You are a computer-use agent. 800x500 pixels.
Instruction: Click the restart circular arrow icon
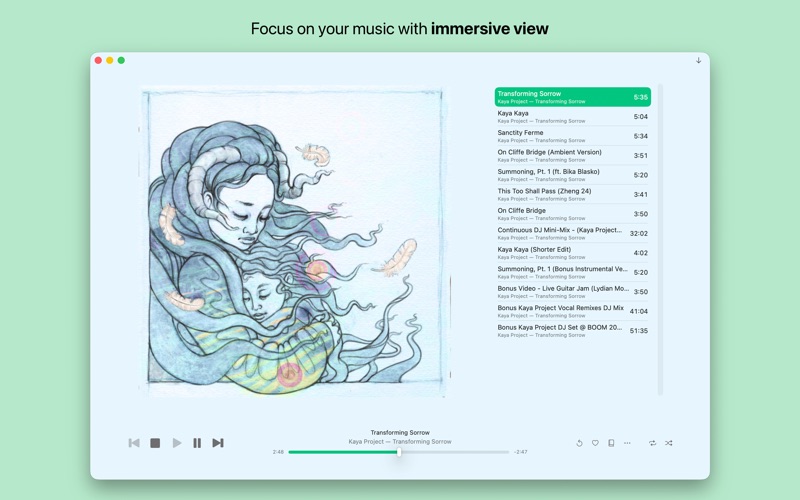(x=579, y=443)
